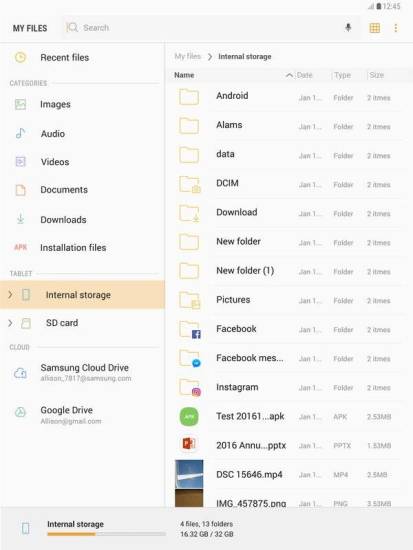The height and width of the screenshot is (550, 413).
Task: Open the Instagram folder icon
Action: (x=190, y=388)
